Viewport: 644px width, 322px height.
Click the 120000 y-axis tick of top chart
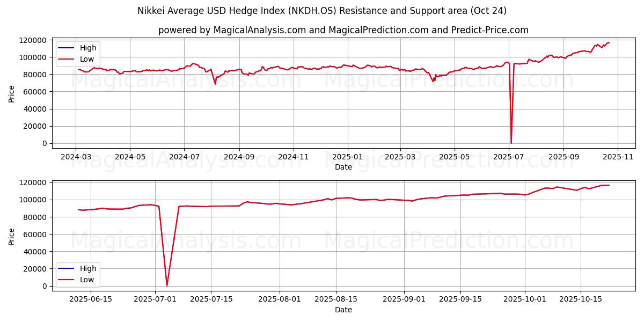tap(32, 40)
